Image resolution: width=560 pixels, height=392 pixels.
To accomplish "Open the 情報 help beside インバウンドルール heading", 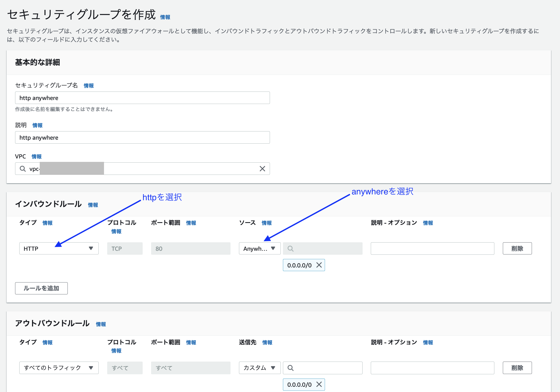I will pyautogui.click(x=93, y=204).
